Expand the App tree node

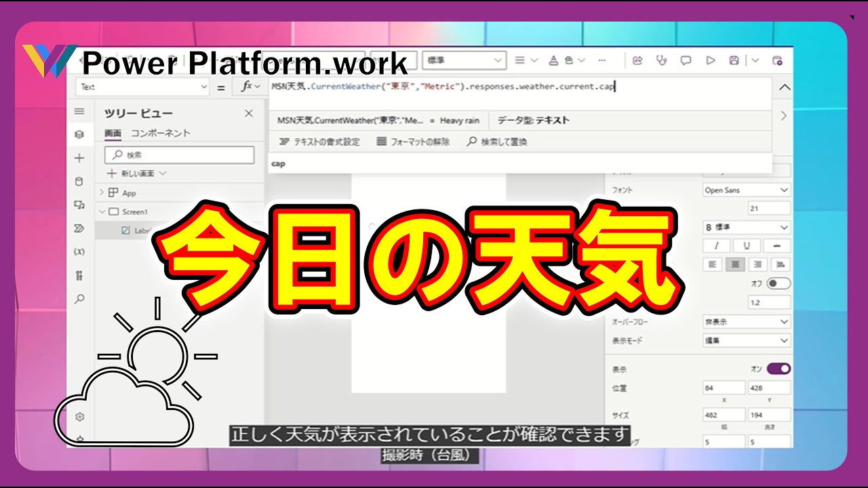coord(102,193)
